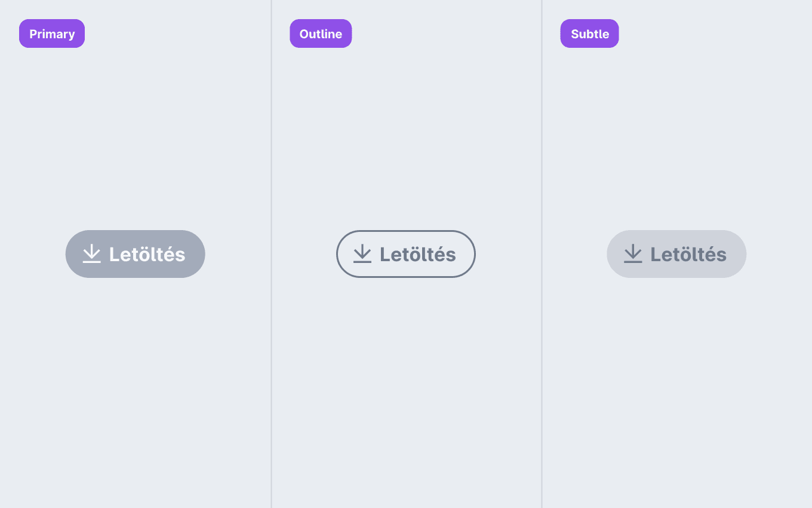Select the outlined Letöltés button
Image resolution: width=812 pixels, height=508 pixels.
[406, 254]
